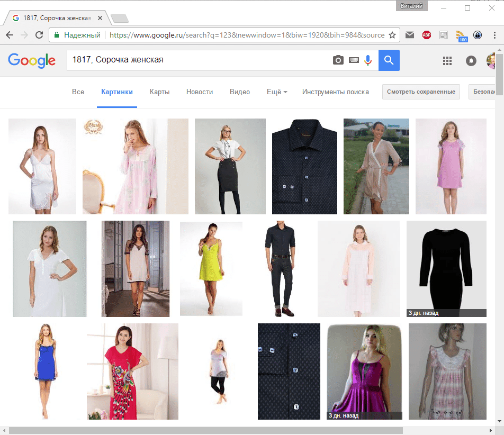Open the long white nightgown image
Image resolution: width=504 pixels, height=435 pixels.
(x=50, y=269)
